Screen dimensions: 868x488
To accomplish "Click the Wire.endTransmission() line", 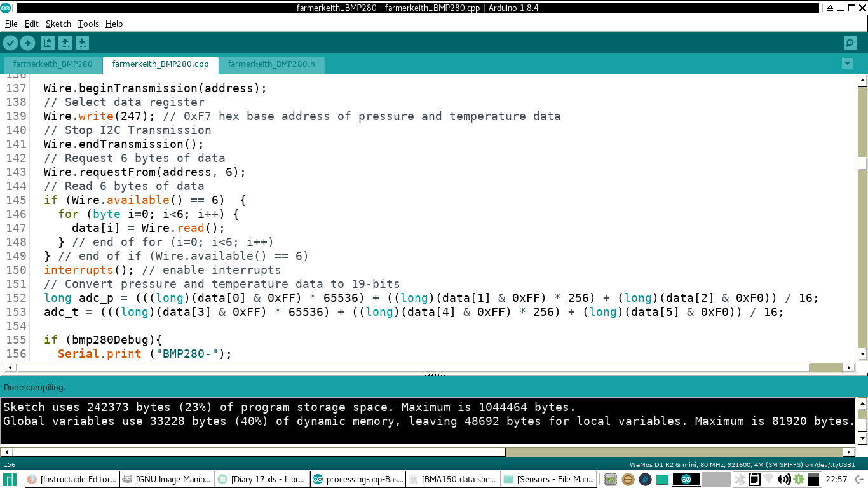I will pos(124,144).
